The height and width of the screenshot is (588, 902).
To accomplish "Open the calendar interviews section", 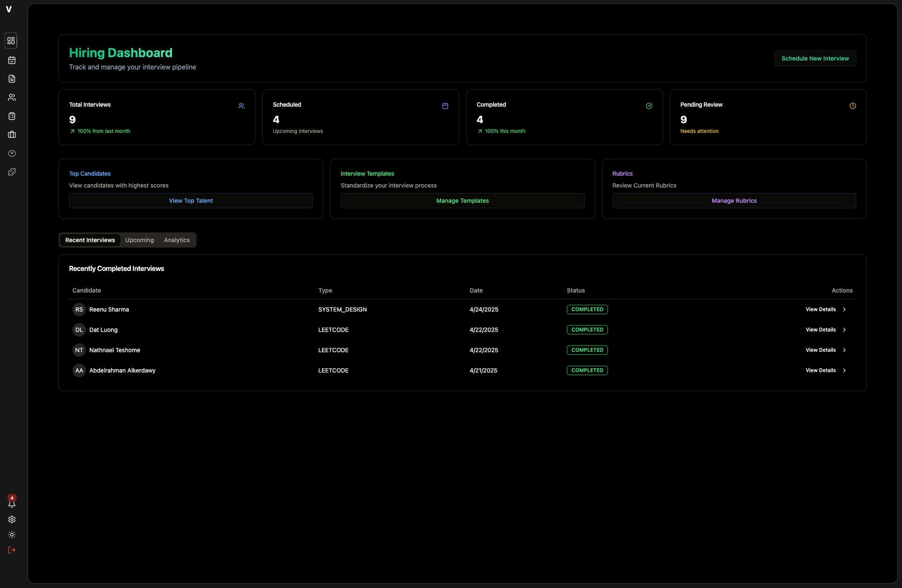I will tap(11, 60).
